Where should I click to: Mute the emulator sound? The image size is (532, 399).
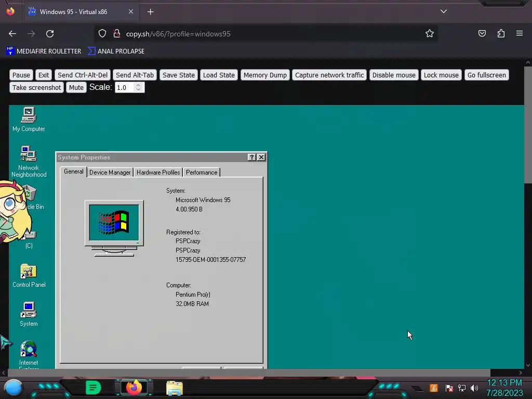click(76, 87)
